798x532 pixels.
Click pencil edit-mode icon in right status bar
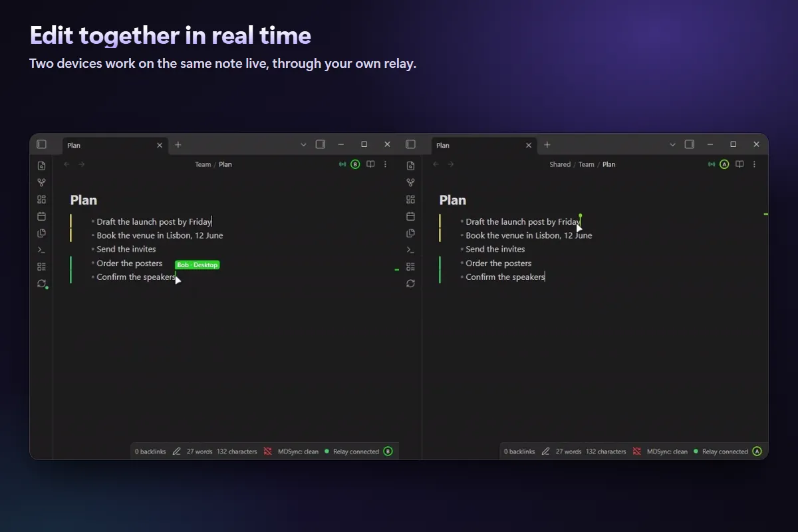[x=545, y=452]
